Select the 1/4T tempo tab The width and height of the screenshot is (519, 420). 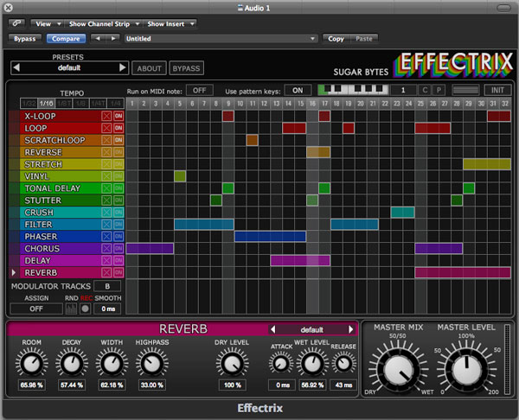click(99, 104)
